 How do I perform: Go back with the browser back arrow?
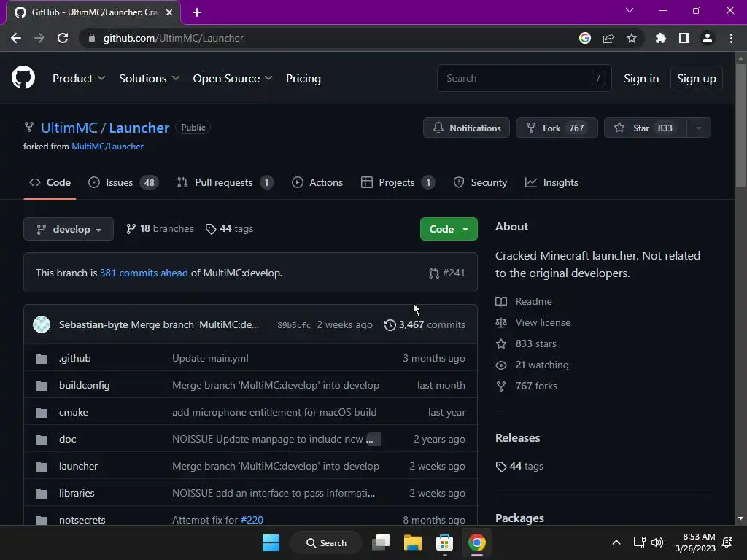tap(16, 38)
